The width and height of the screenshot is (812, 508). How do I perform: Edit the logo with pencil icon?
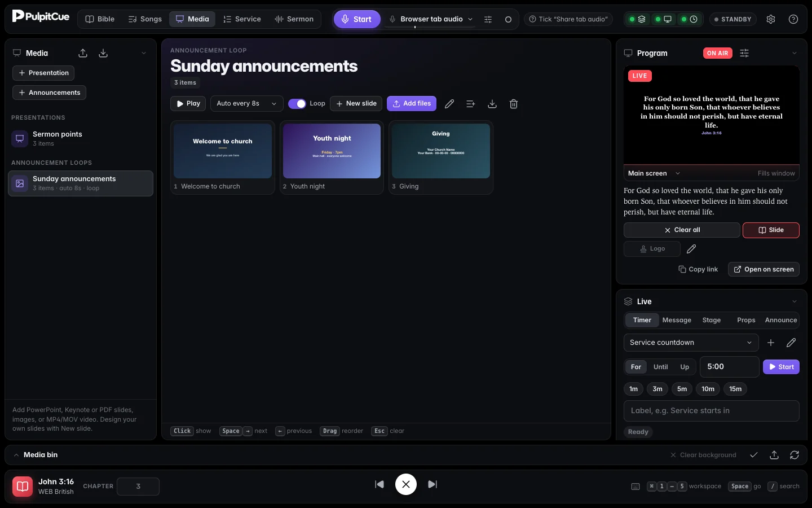691,249
